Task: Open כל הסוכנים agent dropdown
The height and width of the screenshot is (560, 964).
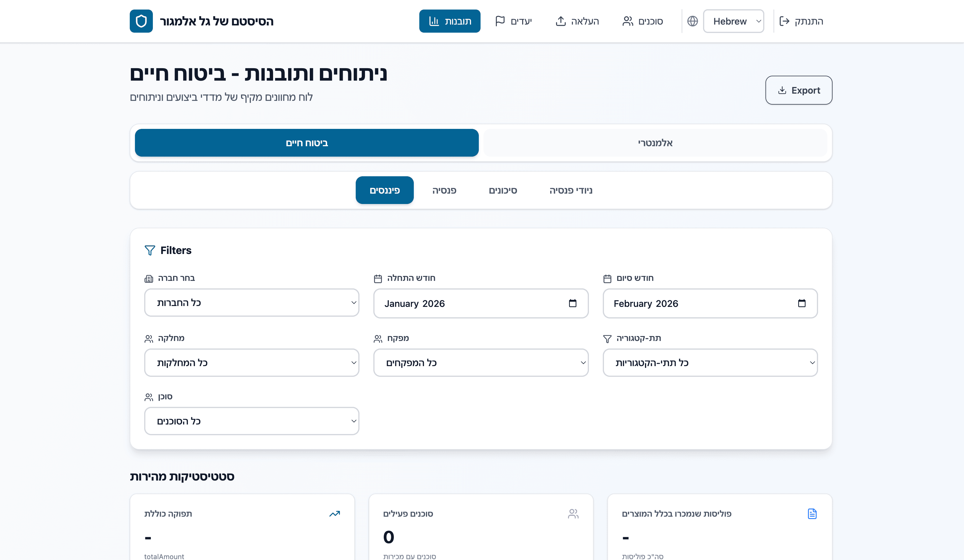Action: click(x=251, y=421)
